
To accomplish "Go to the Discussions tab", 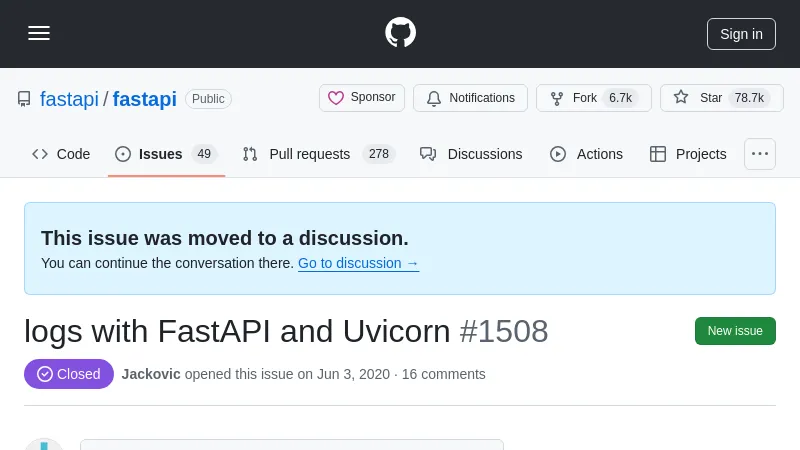I will point(471,154).
